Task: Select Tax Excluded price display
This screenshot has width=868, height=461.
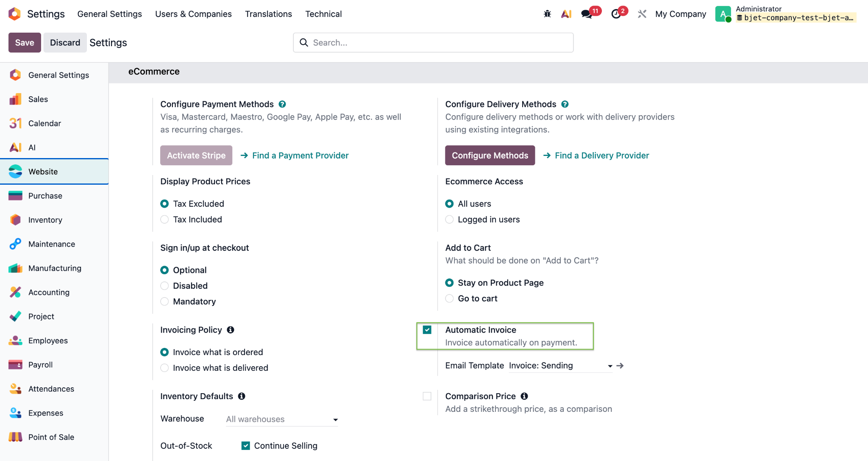Action: tap(164, 204)
